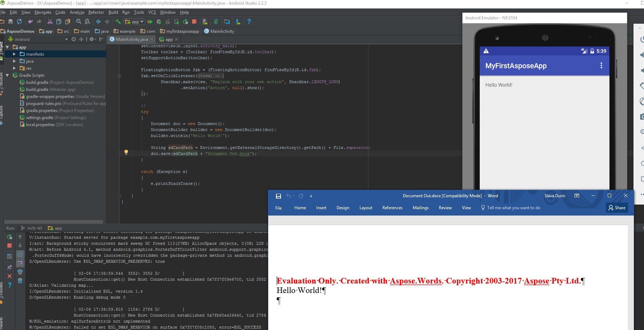
Task: Click the Copy icon in Android Studio toolbar
Action: pyautogui.click(x=59, y=21)
